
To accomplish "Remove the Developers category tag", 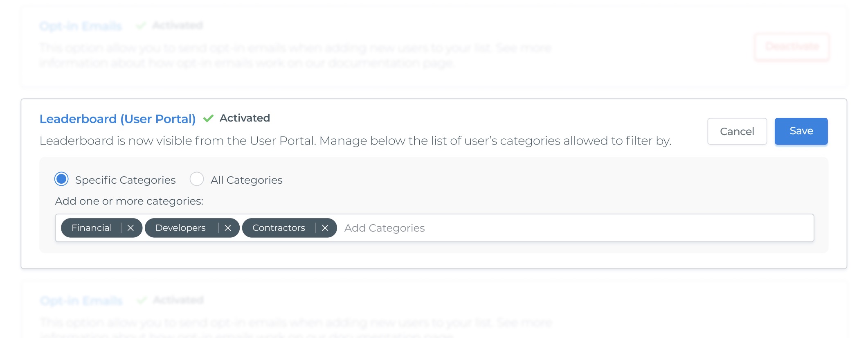I will pos(228,228).
